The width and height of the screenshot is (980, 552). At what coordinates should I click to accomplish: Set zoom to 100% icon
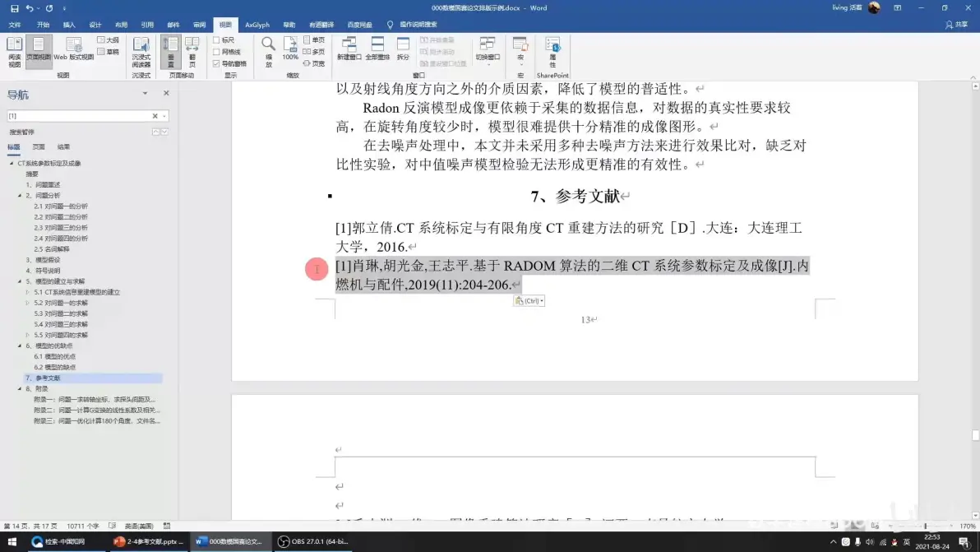point(290,49)
